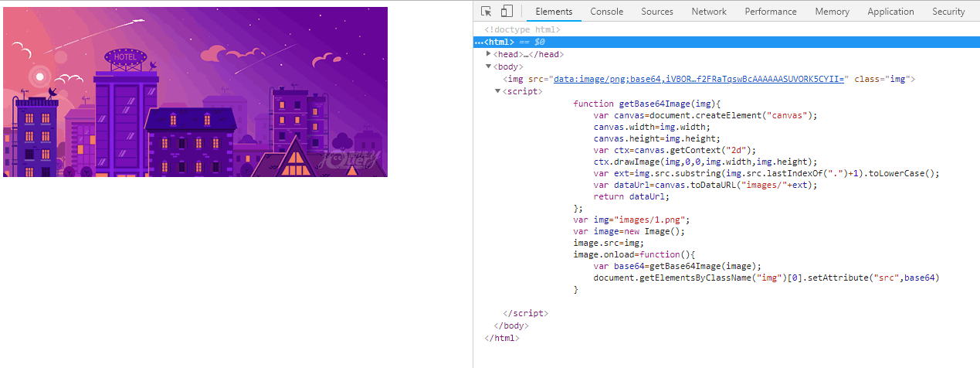This screenshot has height=368, width=980.
Task: Click the var ctx getContext line
Action: click(x=674, y=150)
